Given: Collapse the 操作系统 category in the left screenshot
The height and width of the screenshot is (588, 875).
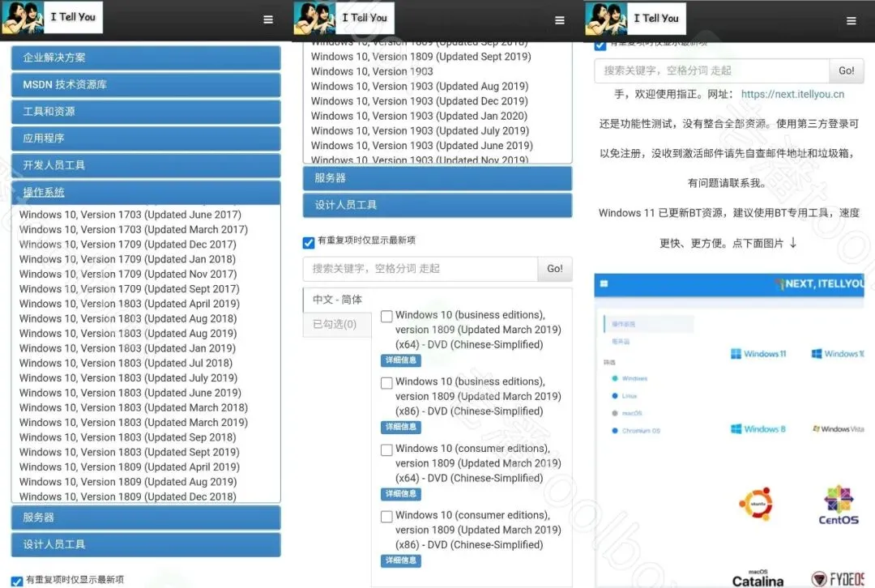Looking at the screenshot, I should click(146, 193).
